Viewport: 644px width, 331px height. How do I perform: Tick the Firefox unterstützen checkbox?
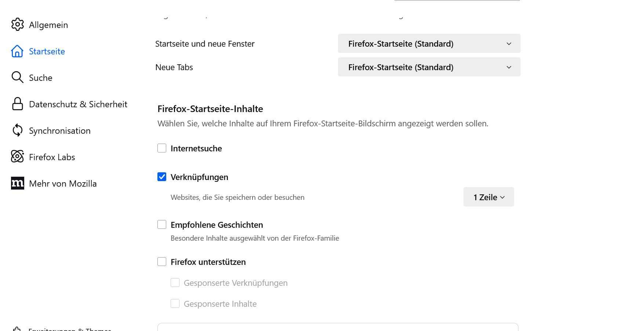click(162, 262)
